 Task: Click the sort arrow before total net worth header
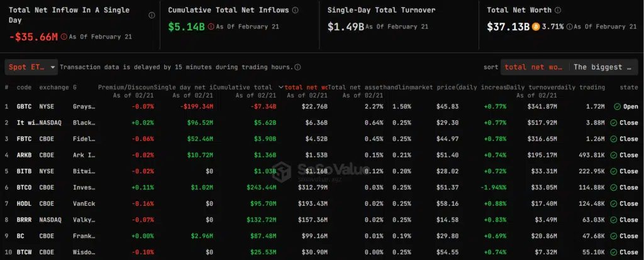coord(281,88)
